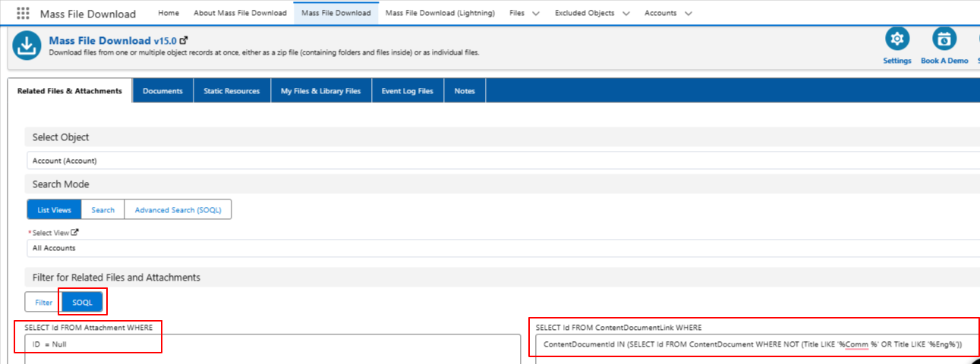Open the Settings gear icon
Viewport: 980px width, 364px height.
(897, 39)
